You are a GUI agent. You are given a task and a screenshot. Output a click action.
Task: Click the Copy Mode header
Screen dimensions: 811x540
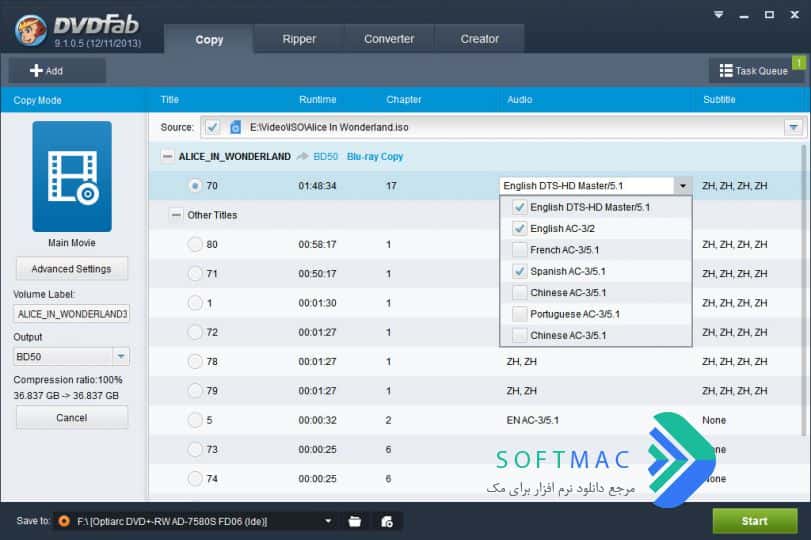[x=37, y=100]
